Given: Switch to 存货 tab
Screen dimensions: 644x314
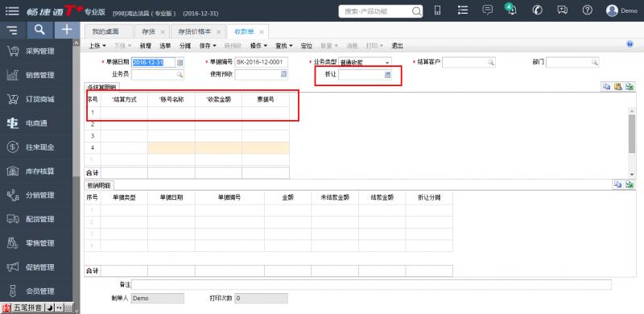Looking at the screenshot, I should point(149,31).
